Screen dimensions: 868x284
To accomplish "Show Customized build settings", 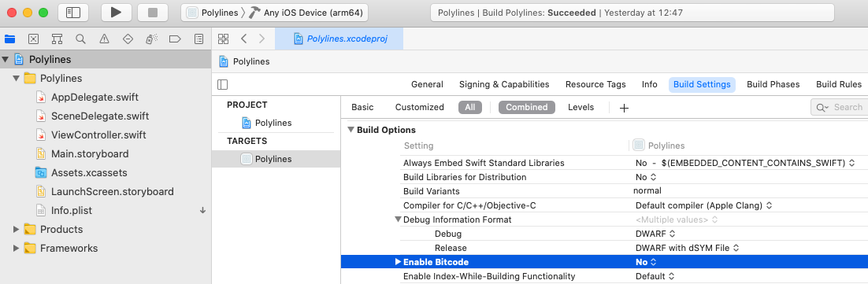I will [420, 107].
